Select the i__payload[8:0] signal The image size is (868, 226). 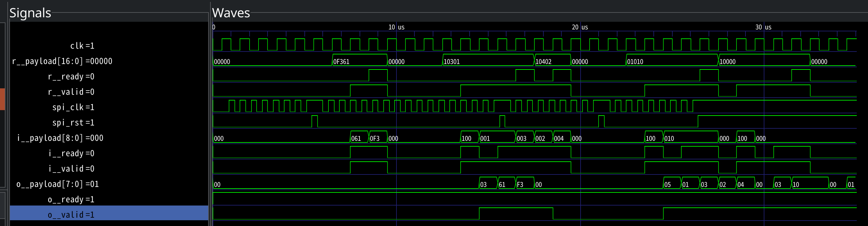[x=60, y=138]
